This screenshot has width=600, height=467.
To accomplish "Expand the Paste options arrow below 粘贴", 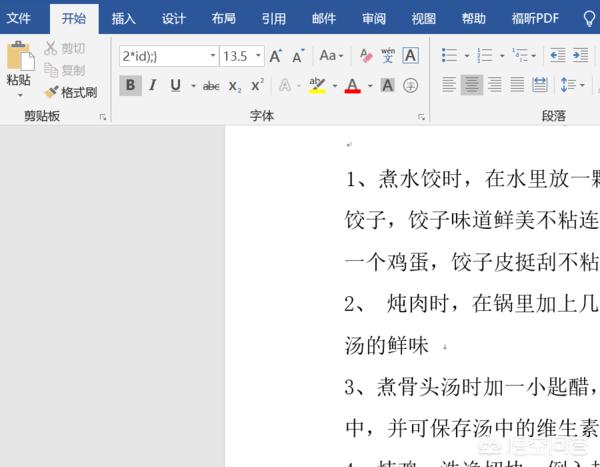I will [x=20, y=95].
